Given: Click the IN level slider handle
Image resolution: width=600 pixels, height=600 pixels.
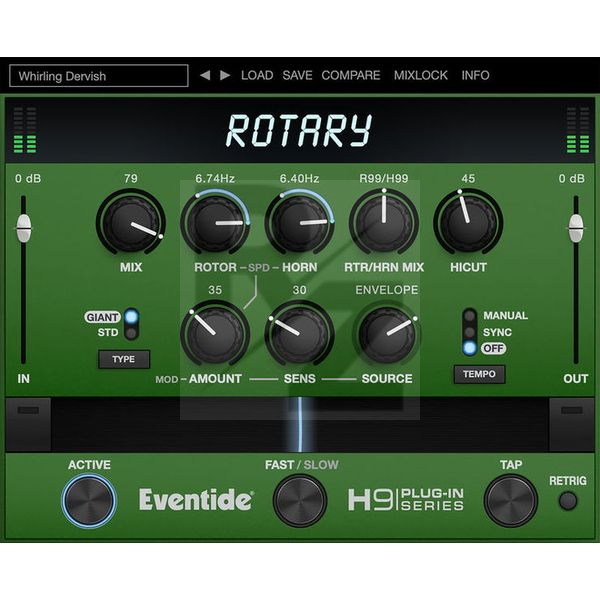Looking at the screenshot, I should point(24,228).
